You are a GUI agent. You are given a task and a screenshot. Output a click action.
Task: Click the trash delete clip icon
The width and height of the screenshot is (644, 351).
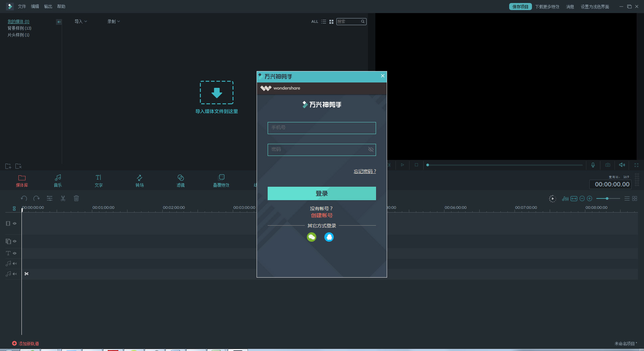tap(76, 198)
